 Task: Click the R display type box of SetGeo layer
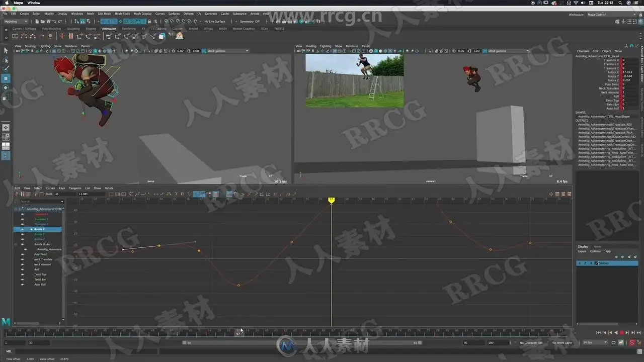(x=591, y=263)
